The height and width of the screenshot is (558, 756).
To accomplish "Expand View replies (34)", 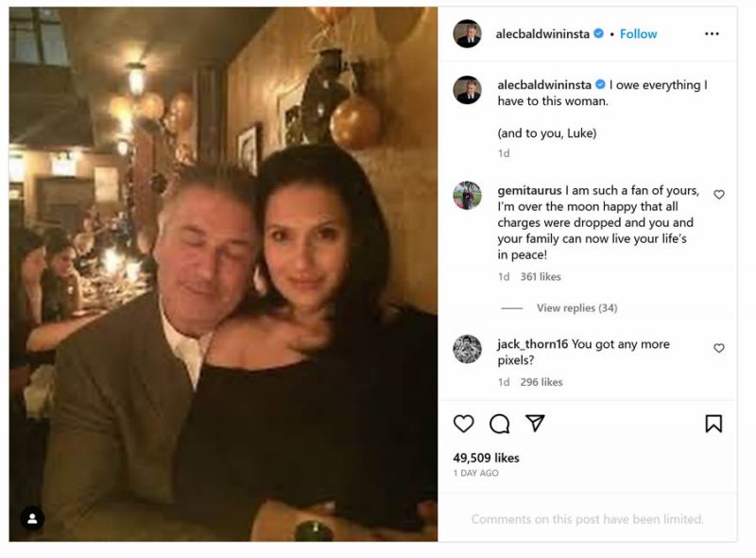I will [576, 308].
